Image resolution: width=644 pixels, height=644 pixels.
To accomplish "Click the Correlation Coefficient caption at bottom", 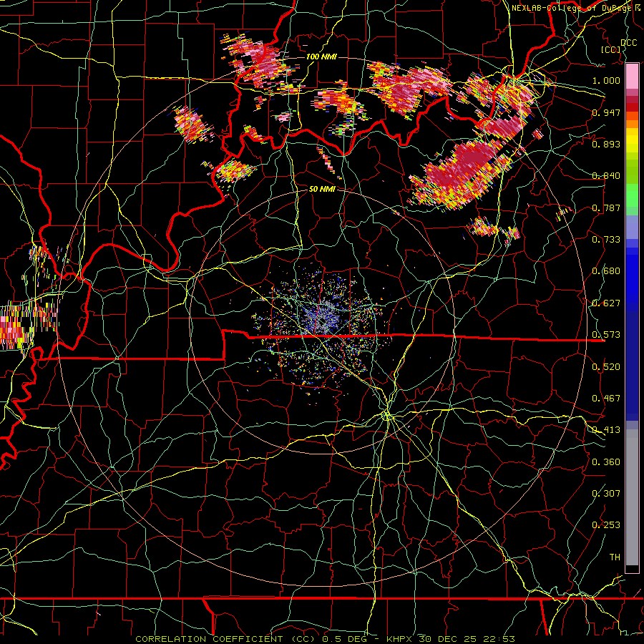I will [x=325, y=639].
